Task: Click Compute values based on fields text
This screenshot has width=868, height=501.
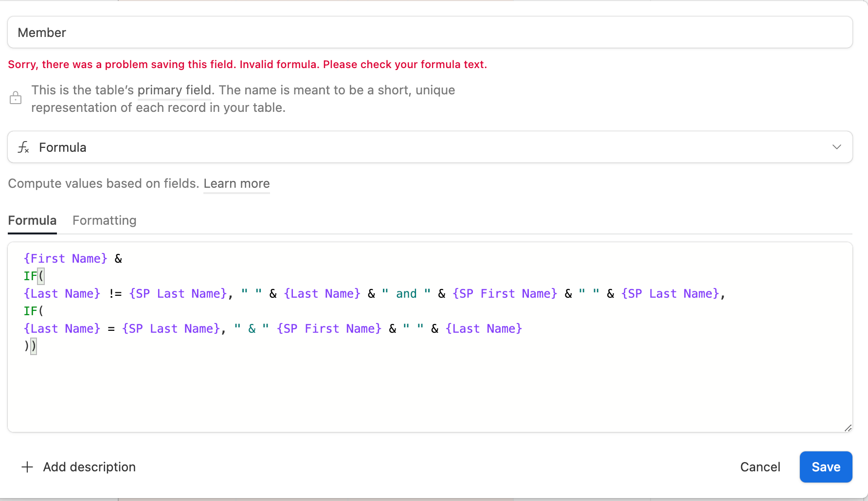Action: pyautogui.click(x=104, y=183)
